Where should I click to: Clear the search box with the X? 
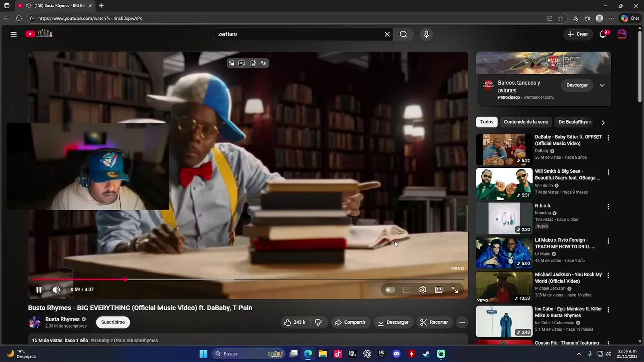point(387,34)
